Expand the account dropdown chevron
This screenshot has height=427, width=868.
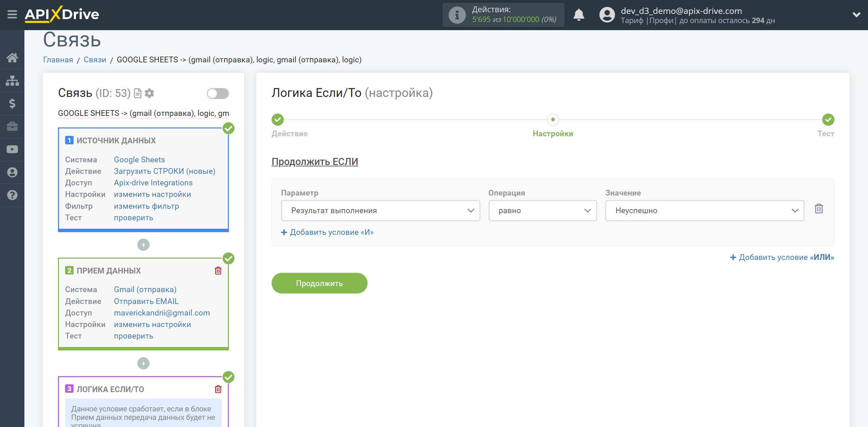pyautogui.click(x=856, y=15)
